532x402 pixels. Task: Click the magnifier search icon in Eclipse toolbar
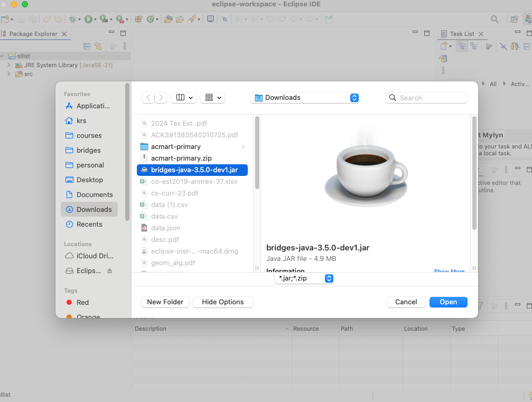494,20
